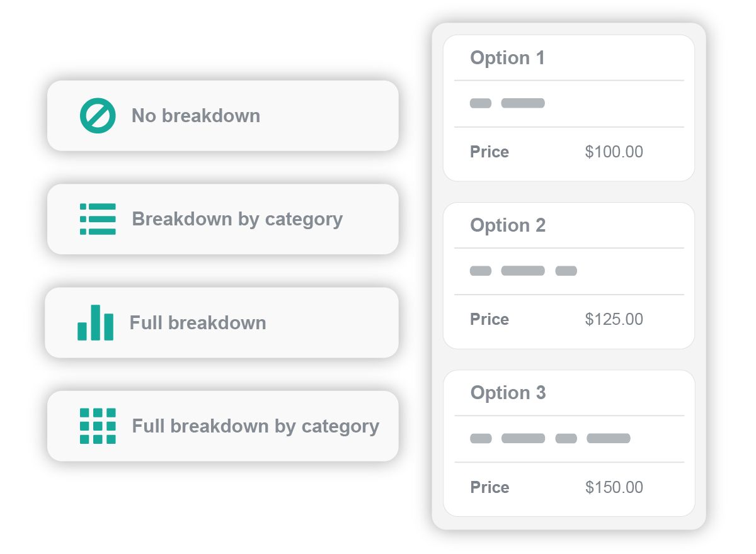Image resolution: width=756 pixels, height=554 pixels.
Task: Click the Price label in Option 2
Action: click(x=490, y=319)
